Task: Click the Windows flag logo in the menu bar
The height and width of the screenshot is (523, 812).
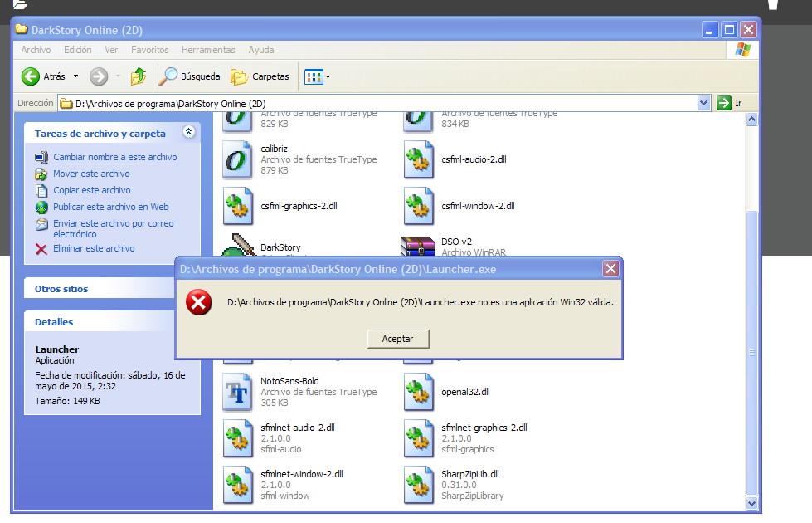Action: (742, 50)
